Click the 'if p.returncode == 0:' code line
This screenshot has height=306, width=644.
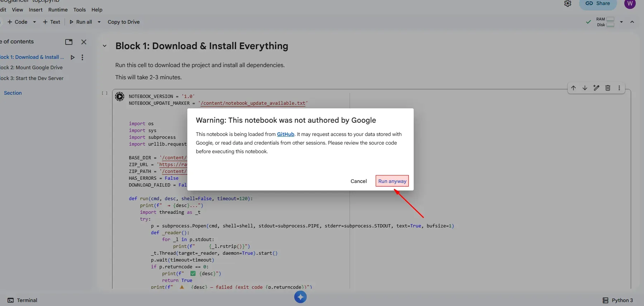click(x=179, y=267)
